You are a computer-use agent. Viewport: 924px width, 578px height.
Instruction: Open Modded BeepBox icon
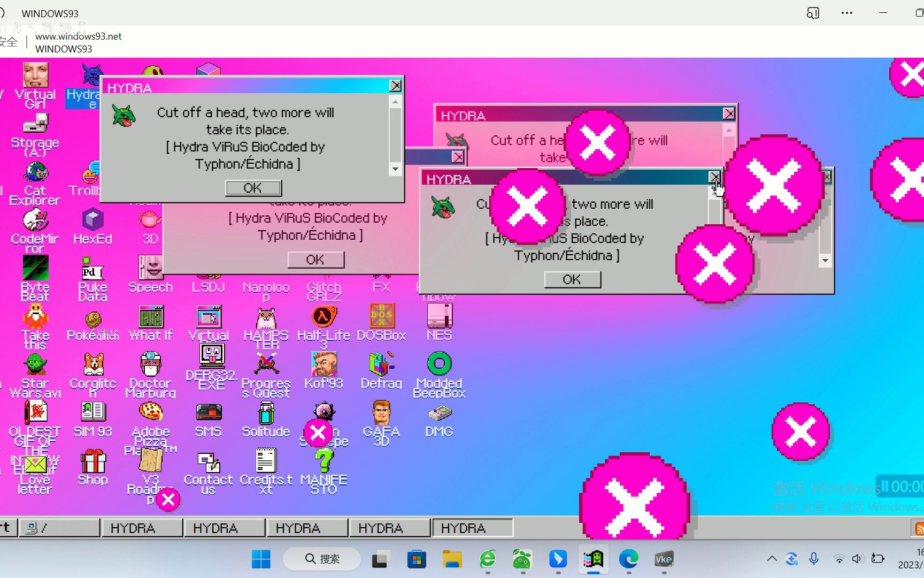coord(440,375)
